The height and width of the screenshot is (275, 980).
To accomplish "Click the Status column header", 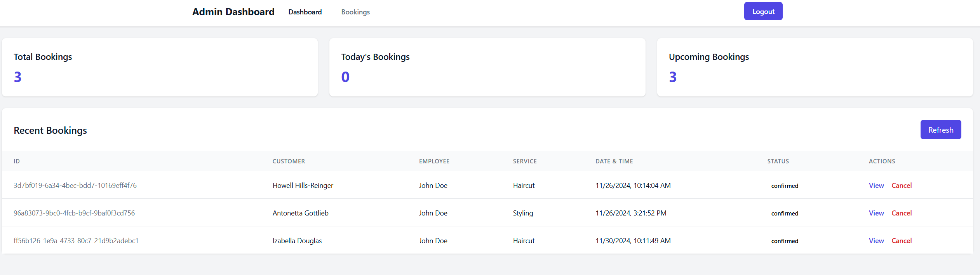I will [x=778, y=161].
